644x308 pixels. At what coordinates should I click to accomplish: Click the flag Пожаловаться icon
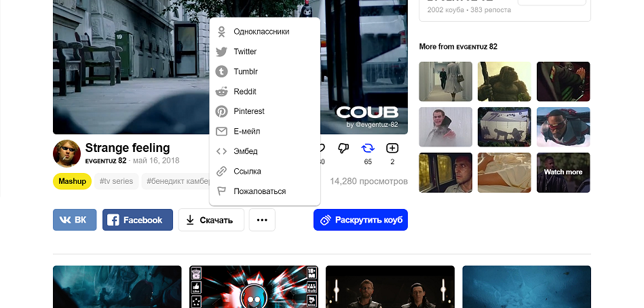pyautogui.click(x=221, y=191)
